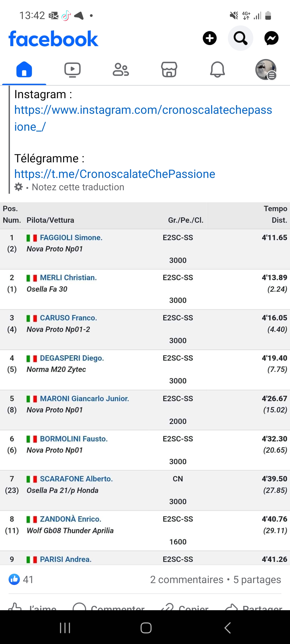Open the t.me CronoscalateChePassione link
This screenshot has width=290, height=644.
[115, 174]
